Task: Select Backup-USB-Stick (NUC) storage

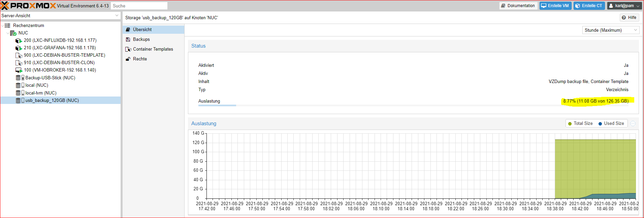Action: (x=50, y=78)
